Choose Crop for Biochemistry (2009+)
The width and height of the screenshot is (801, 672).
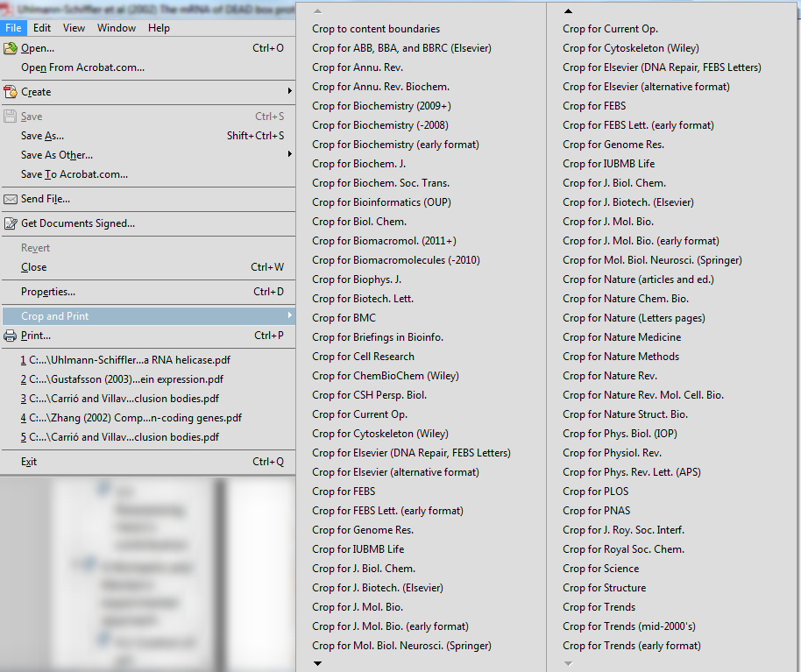(381, 106)
